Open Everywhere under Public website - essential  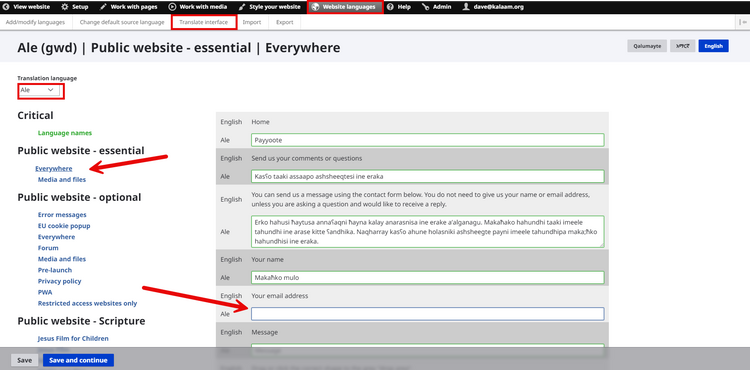(x=54, y=169)
